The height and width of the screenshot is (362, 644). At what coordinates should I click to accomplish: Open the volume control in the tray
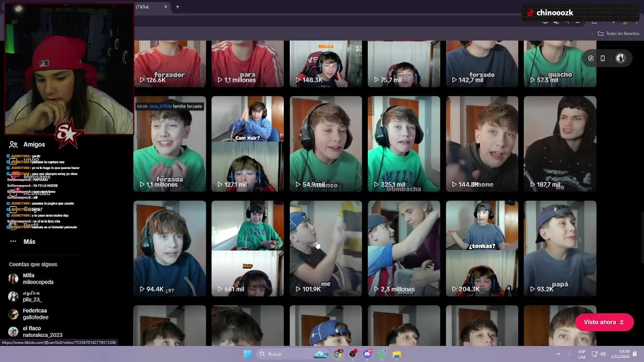(x=603, y=354)
